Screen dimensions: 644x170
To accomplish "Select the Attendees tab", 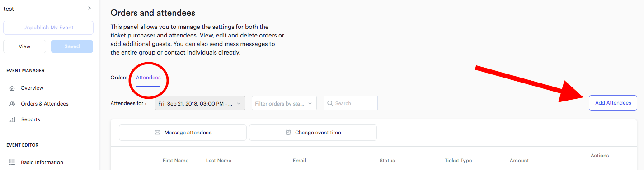I will 148,78.
